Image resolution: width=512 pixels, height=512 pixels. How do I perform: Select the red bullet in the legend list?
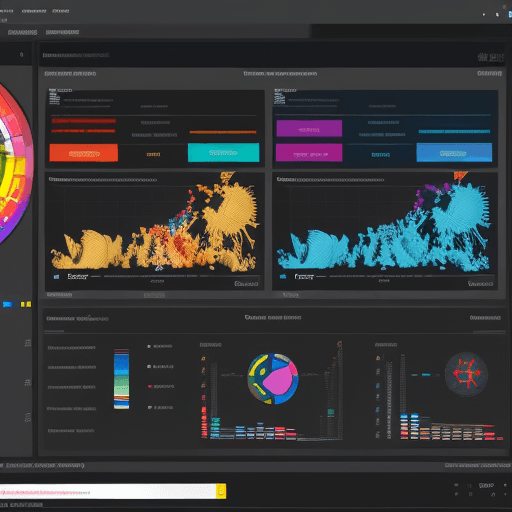coord(150,386)
